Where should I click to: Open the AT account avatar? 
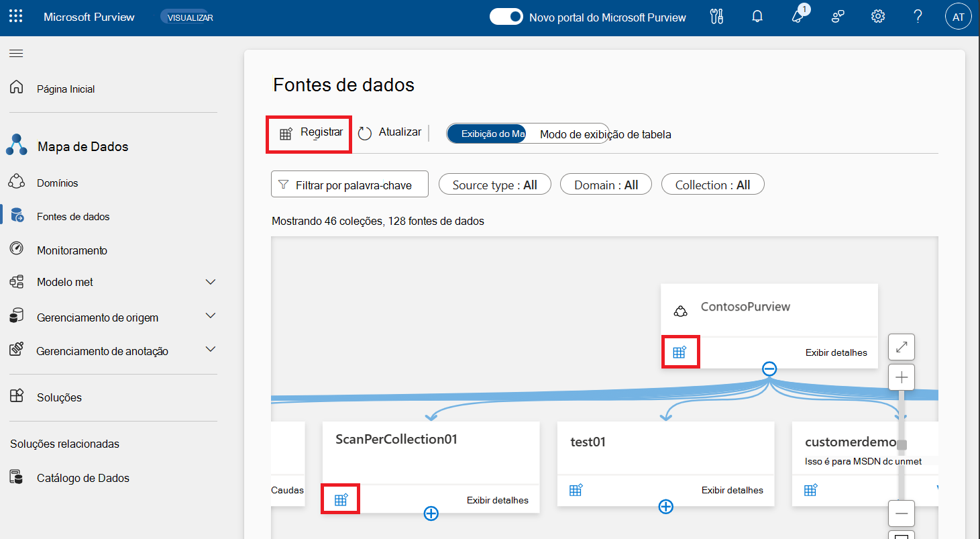[x=959, y=17]
